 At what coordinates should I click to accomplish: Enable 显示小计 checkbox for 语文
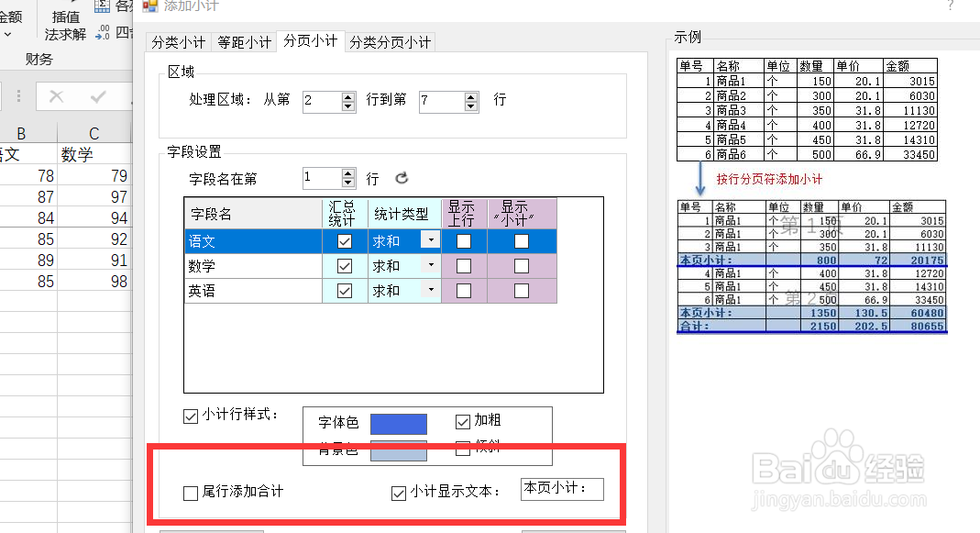coord(522,241)
